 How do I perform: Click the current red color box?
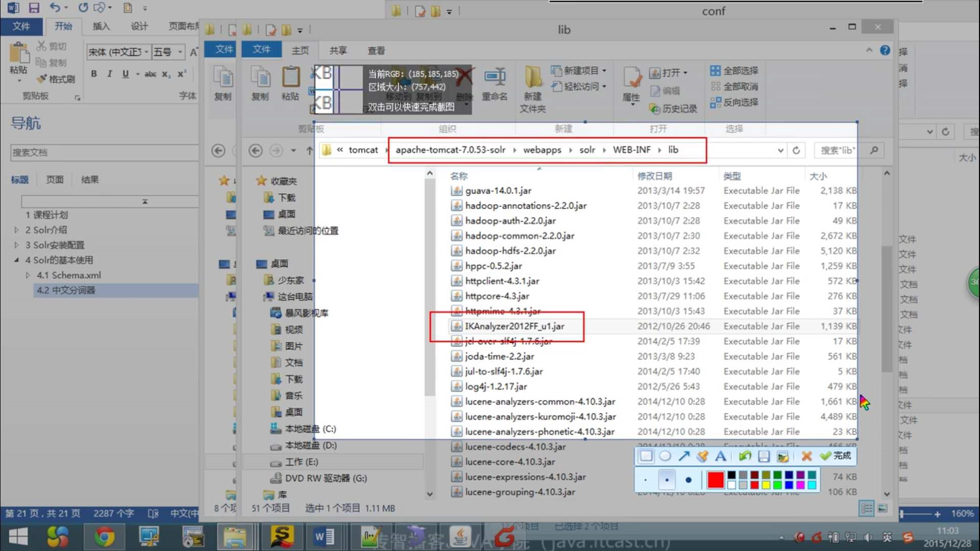pyautogui.click(x=716, y=480)
